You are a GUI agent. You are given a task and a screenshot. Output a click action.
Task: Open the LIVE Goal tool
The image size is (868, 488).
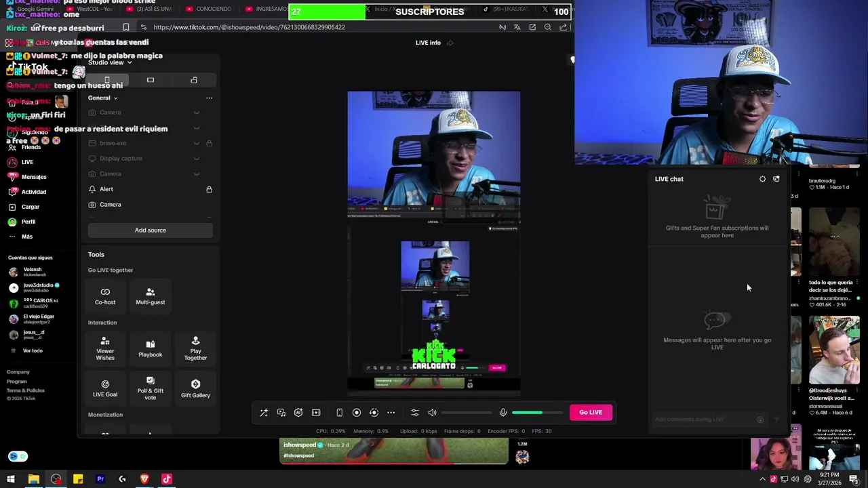tap(105, 388)
